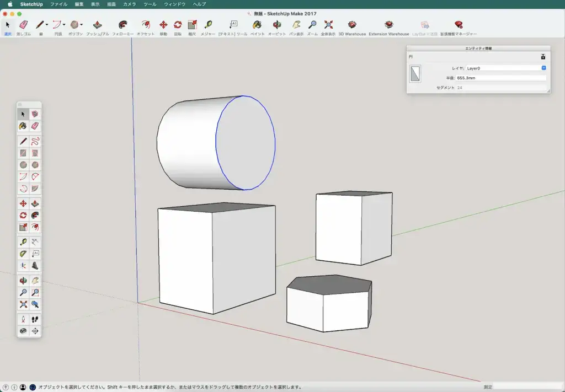The width and height of the screenshot is (565, 392).
Task: Choose the 線 line pencil tool in the top toolbar
Action: (x=40, y=25)
